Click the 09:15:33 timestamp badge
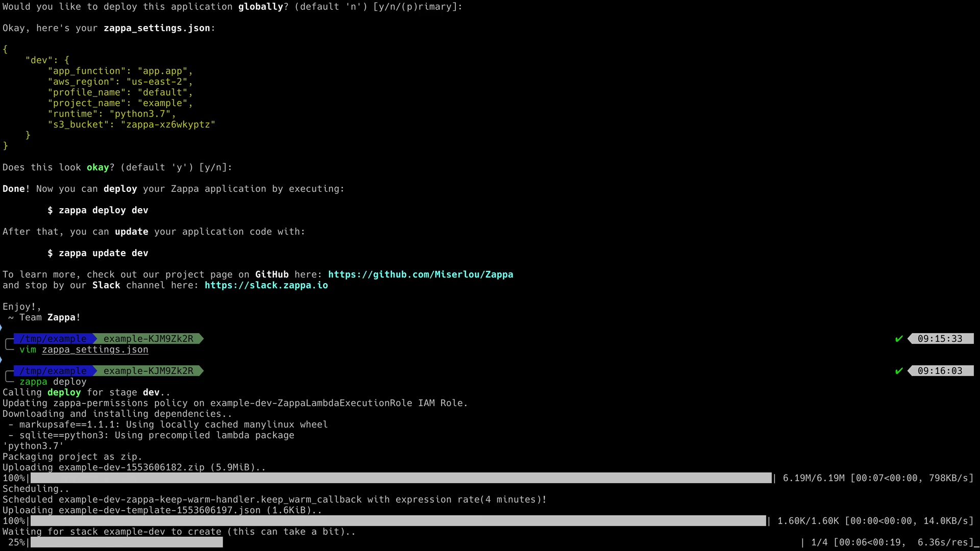This screenshot has height=551, width=980. click(940, 339)
